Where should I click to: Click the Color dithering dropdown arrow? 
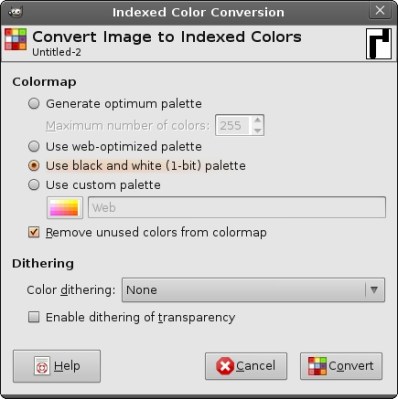pyautogui.click(x=374, y=290)
